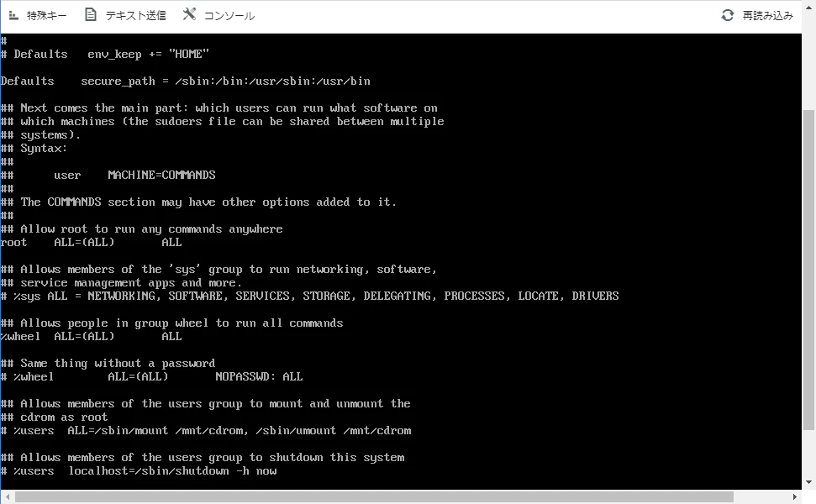816x504 pixels.
Task: Click the 再読み込み reload label
Action: [x=767, y=16]
